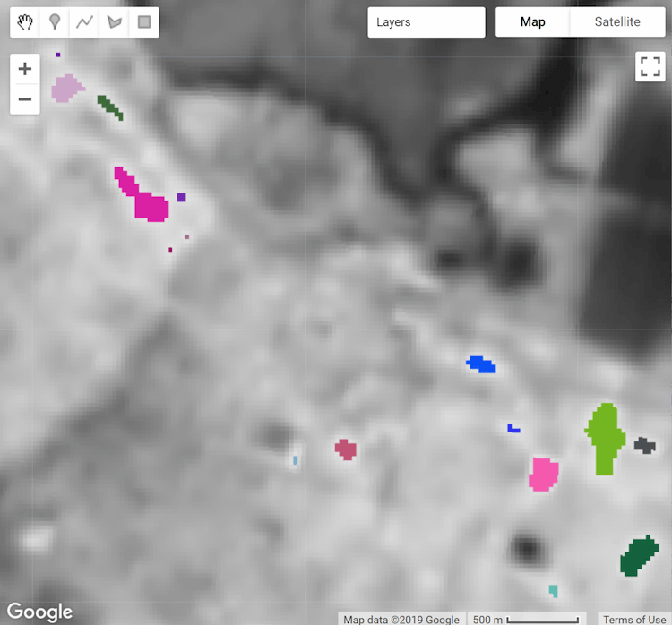The height and width of the screenshot is (625, 672).
Task: Click the light lavender patch at top left
Action: (65, 89)
